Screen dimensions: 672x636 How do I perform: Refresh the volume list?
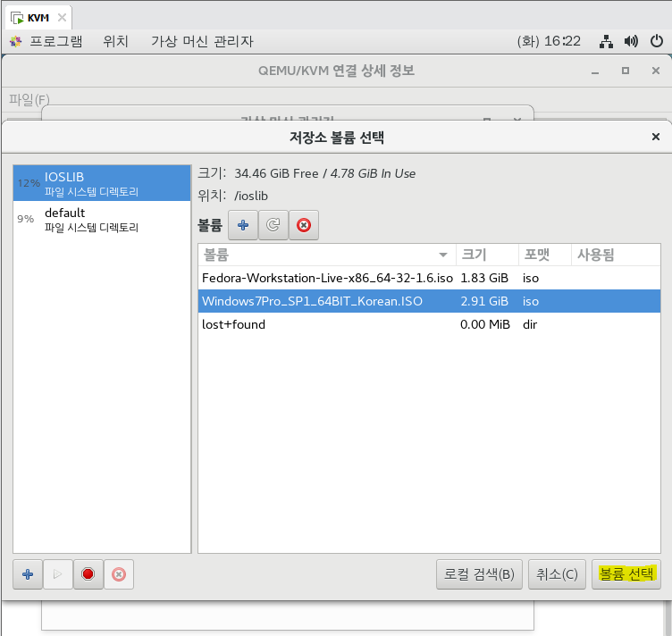coord(273,225)
